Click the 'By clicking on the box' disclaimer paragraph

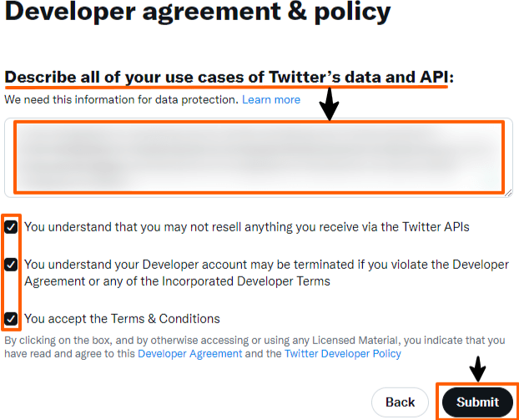[254, 347]
